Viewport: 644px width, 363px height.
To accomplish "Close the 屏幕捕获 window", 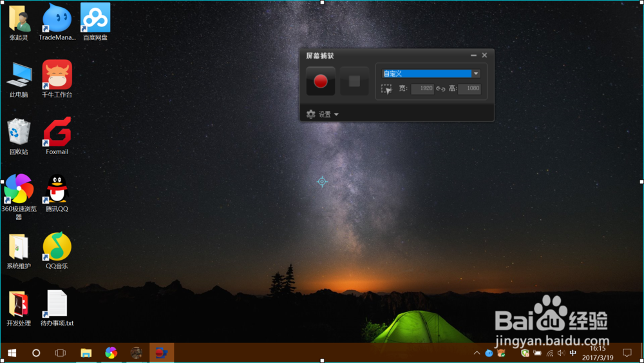I will (x=485, y=55).
